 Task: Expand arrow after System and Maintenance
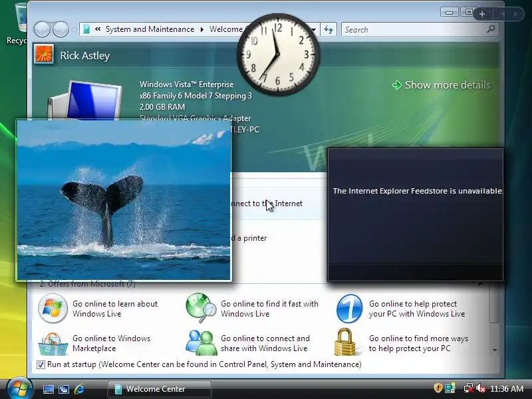click(x=202, y=29)
